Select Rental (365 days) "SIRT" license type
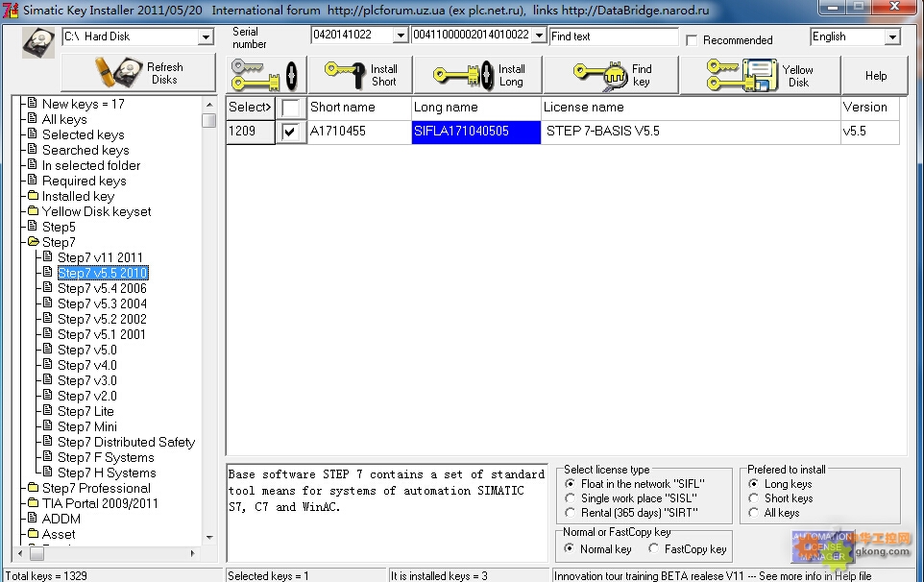924x582 pixels. 570,513
